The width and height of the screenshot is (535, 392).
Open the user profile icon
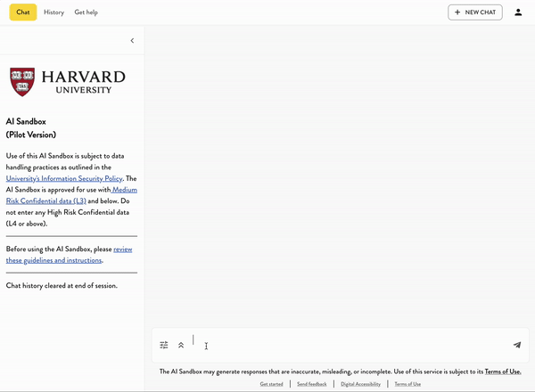click(518, 12)
